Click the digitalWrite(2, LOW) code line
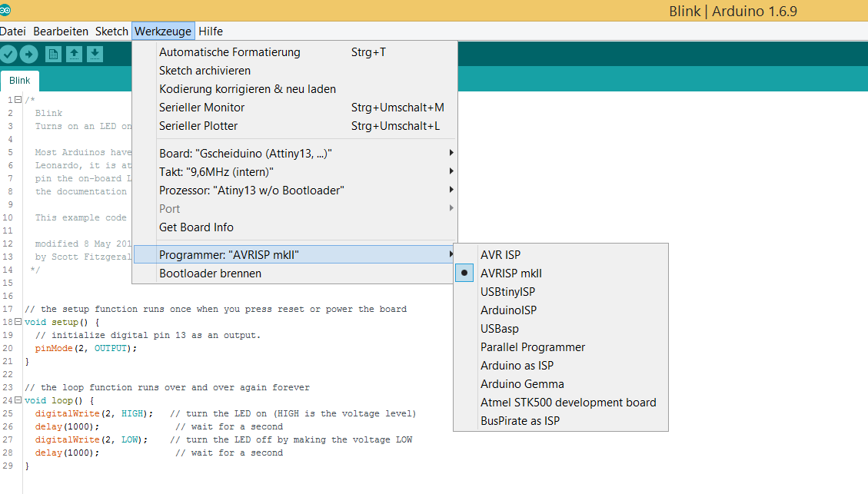This screenshot has width=868, height=494. click(x=91, y=439)
